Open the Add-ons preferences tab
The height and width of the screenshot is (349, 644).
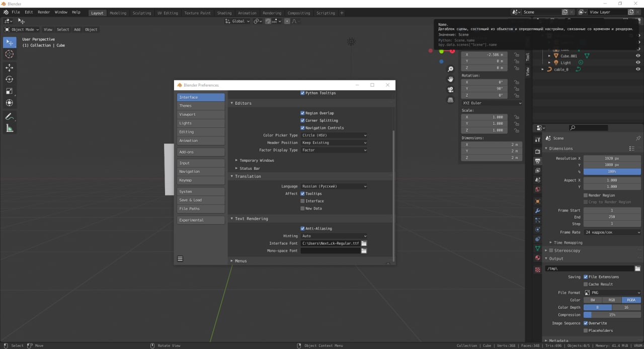pos(201,152)
